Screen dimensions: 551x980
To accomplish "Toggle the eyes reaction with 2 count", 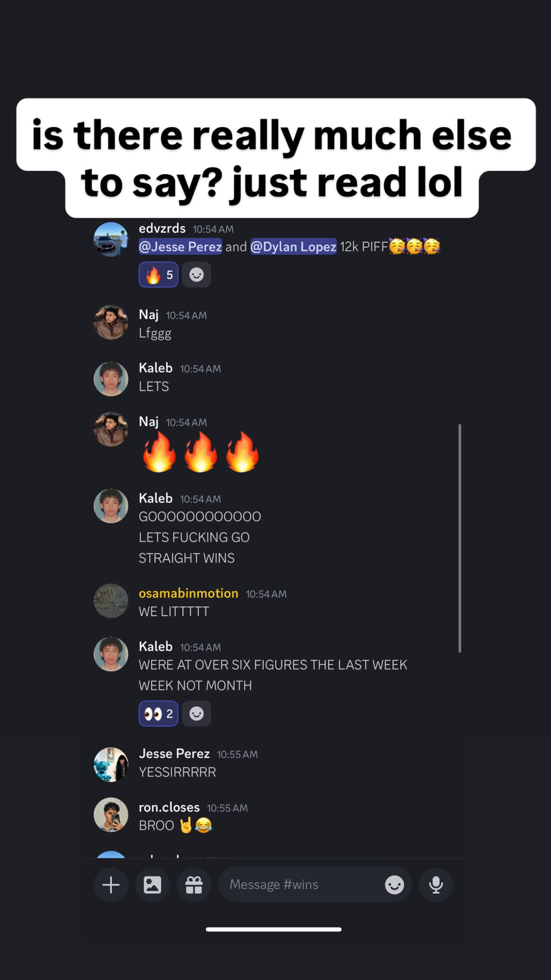I will [x=159, y=713].
